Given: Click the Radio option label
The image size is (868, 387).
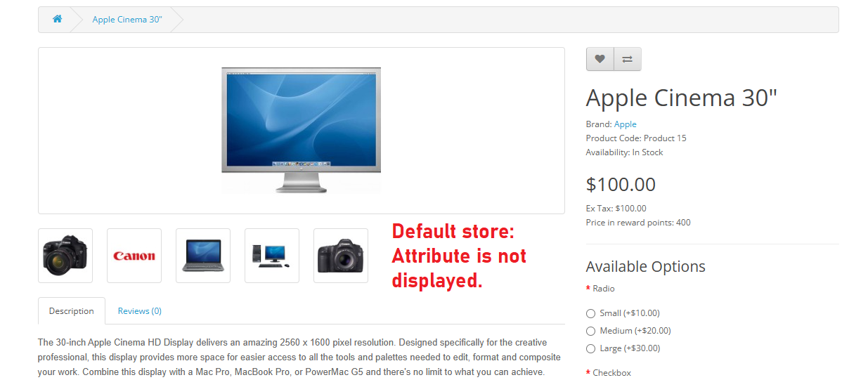Looking at the screenshot, I should coord(604,289).
